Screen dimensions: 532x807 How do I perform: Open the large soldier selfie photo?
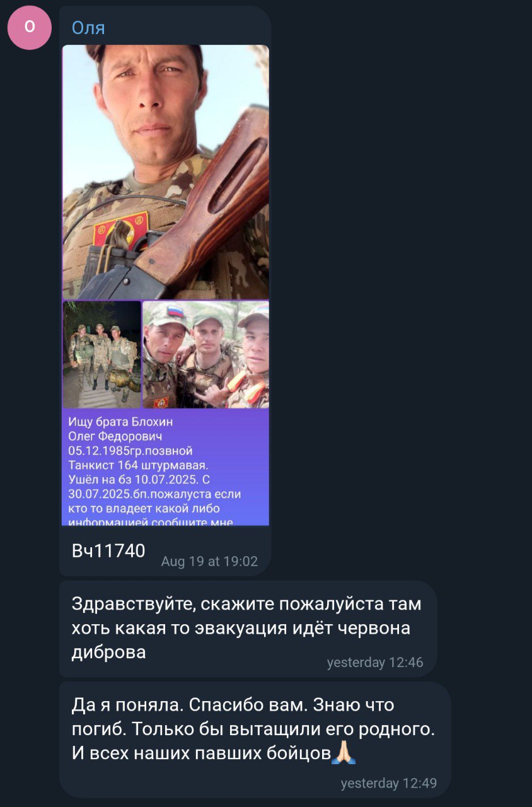(166, 171)
